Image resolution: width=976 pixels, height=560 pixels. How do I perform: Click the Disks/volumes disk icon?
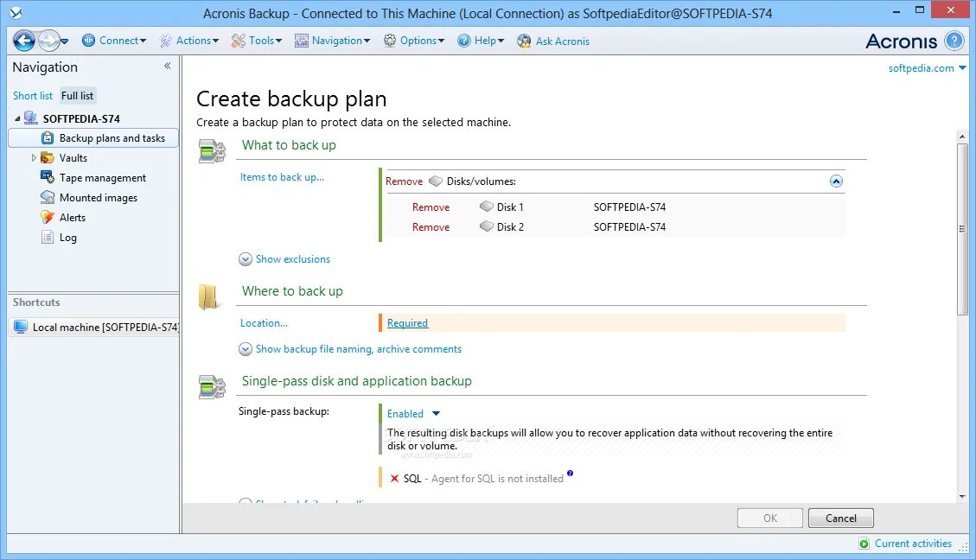click(436, 181)
